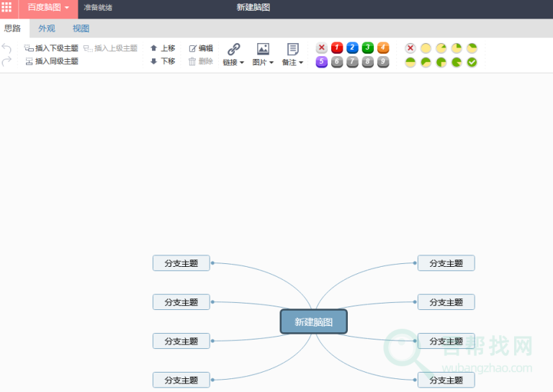The image size is (553, 392).
Task: Open the 百度脑图 dropdown menu
Action: click(x=48, y=7)
